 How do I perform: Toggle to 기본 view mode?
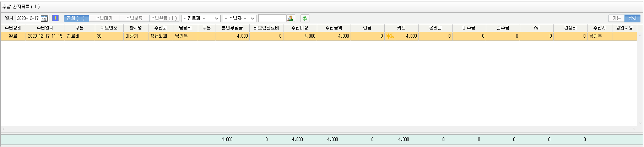pos(616,18)
